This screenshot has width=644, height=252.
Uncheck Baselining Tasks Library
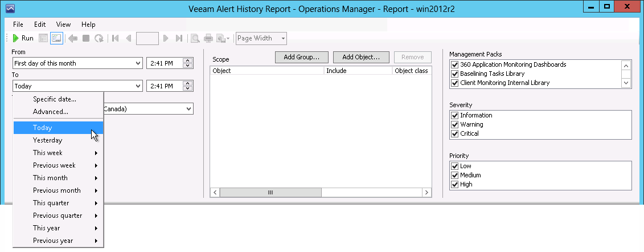coord(454,74)
